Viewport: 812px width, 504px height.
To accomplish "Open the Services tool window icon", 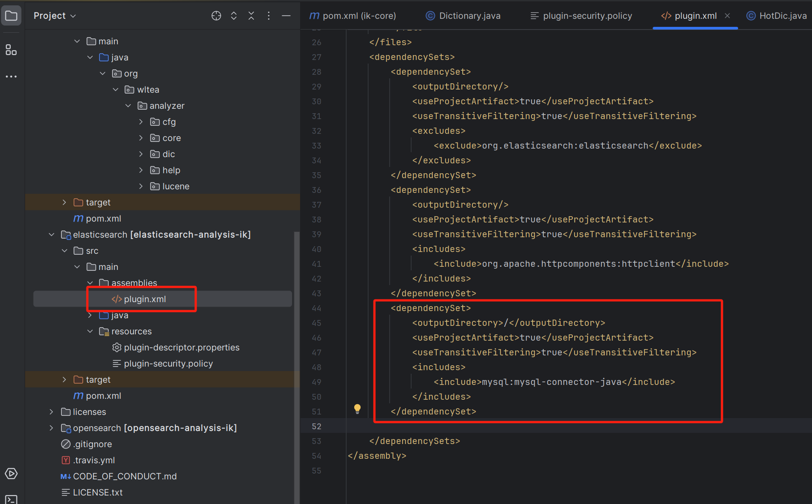I will (11, 474).
